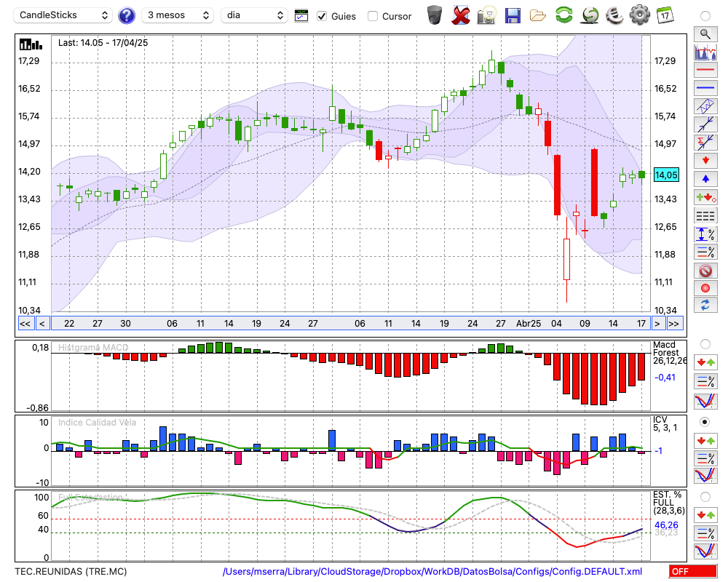Open the '3 mesos' period dropdown
The height and width of the screenshot is (582, 728).
tap(178, 15)
